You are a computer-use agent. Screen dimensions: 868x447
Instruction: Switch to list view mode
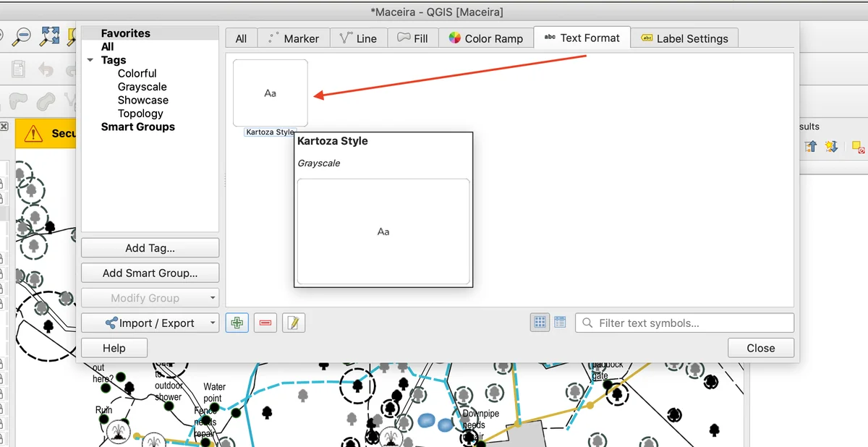(560, 323)
